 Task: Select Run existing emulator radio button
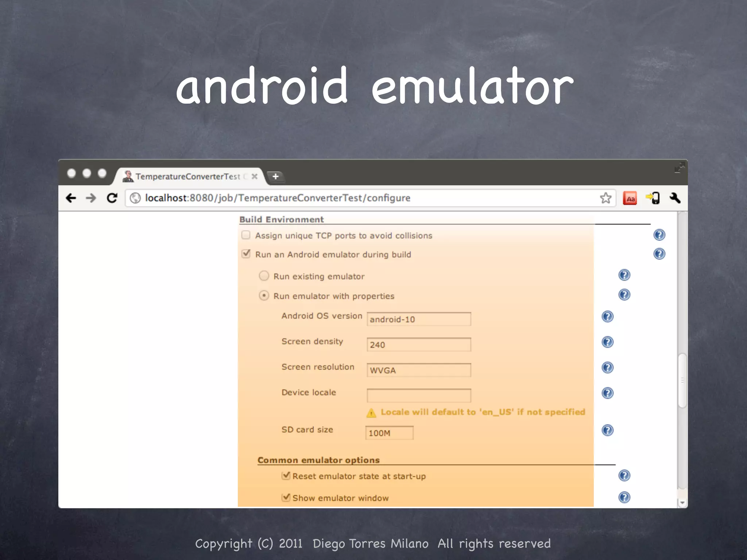click(264, 276)
